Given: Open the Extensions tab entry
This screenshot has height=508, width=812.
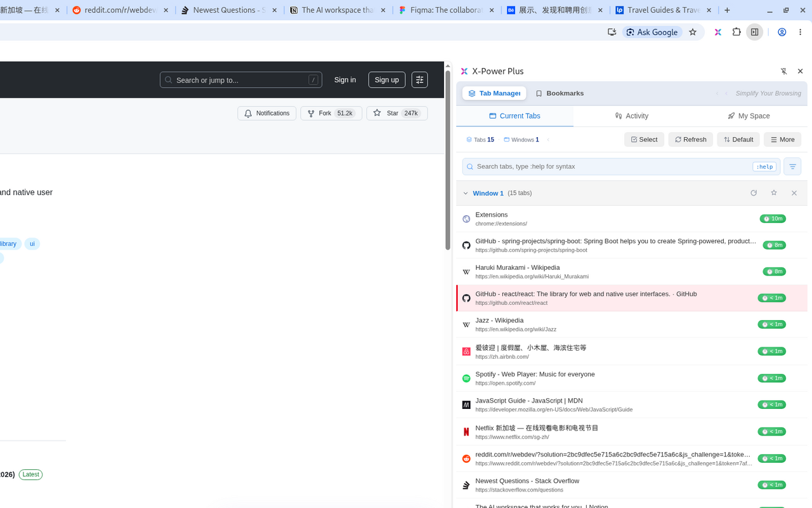Looking at the screenshot, I should point(631,218).
